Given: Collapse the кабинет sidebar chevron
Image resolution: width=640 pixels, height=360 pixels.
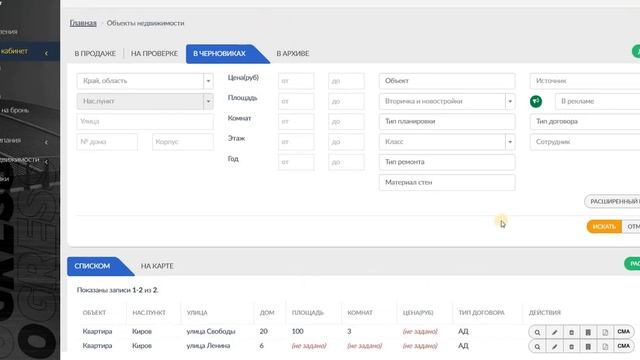Looking at the screenshot, I should coord(46,53).
